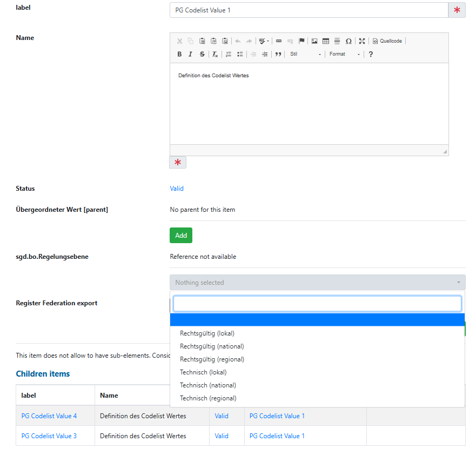
Task: Toggle the Quellcode source view
Action: [x=387, y=41]
